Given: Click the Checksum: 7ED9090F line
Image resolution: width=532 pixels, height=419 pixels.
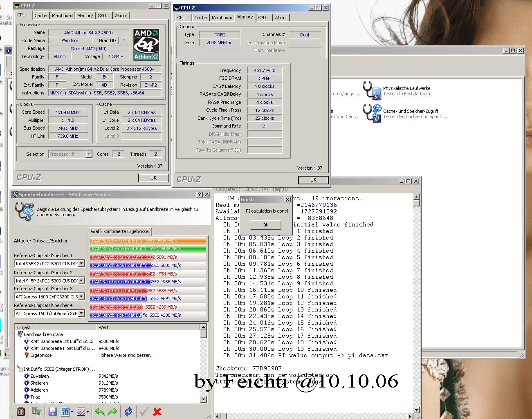Looking at the screenshot, I should (249, 368).
